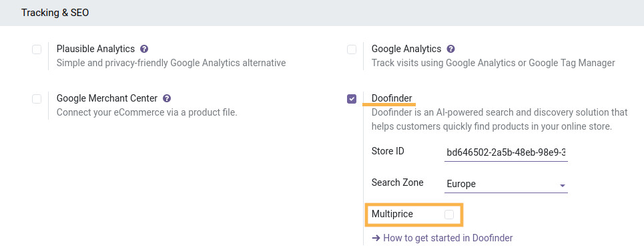Click the Tracking & SEO section header
The width and height of the screenshot is (644, 252).
point(55,13)
